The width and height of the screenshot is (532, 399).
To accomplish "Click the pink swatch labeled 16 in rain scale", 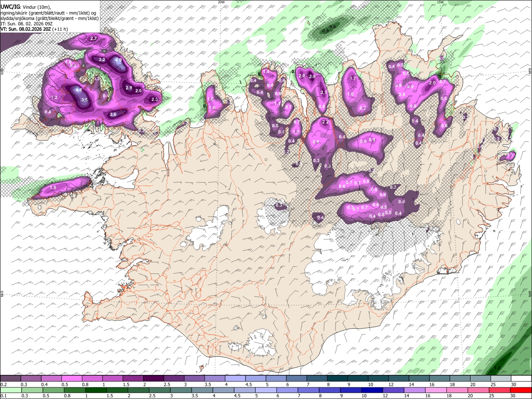I will (x=436, y=390).
